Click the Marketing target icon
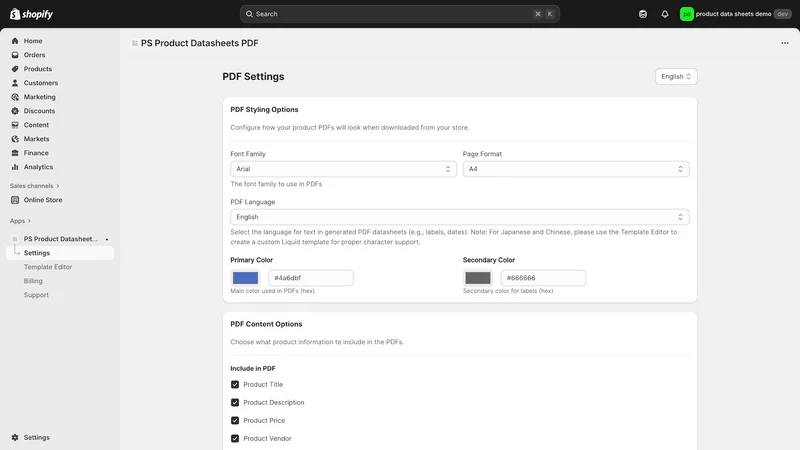This screenshot has height=450, width=800. tap(15, 97)
